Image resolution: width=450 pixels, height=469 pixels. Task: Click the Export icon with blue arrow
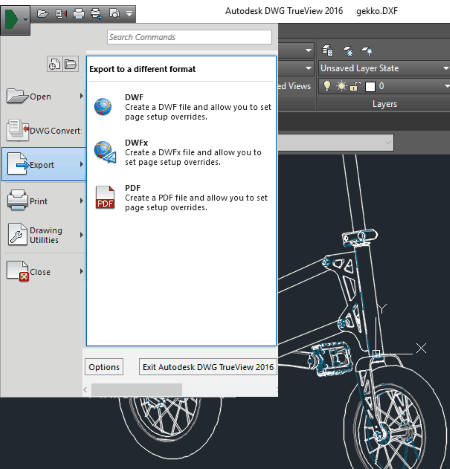point(17,164)
